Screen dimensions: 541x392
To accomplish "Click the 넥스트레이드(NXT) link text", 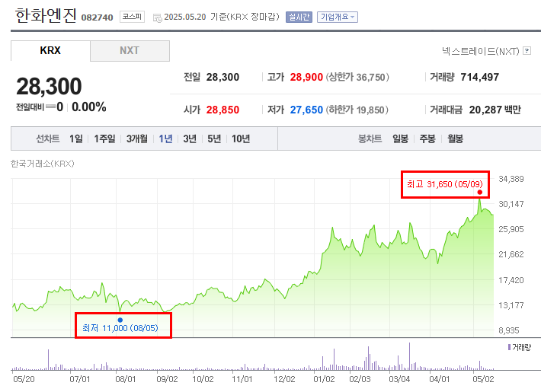I will [x=480, y=51].
